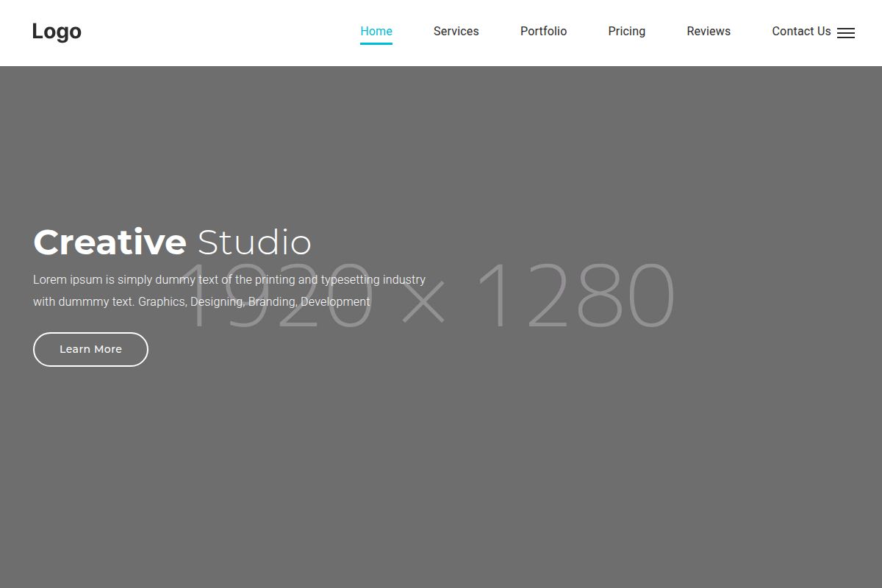Open the Portfolio nav link
Screen dimensions: 882x588
543,31
